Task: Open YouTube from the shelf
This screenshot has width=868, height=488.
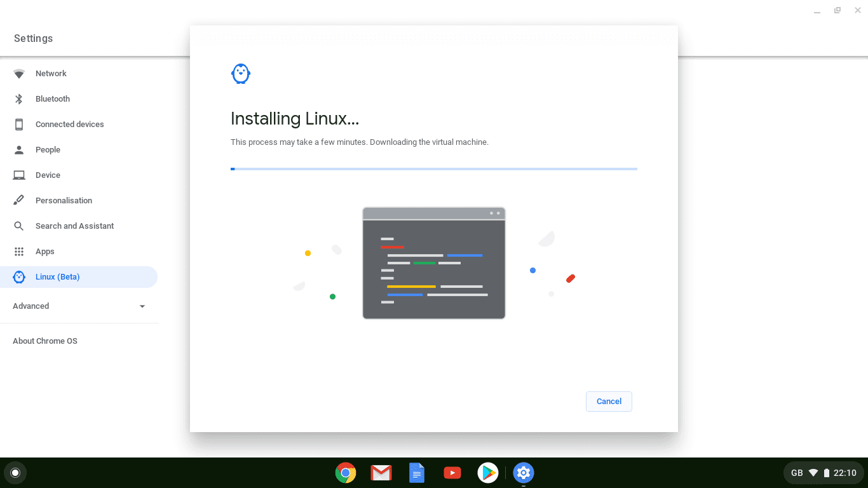Action: tap(452, 473)
